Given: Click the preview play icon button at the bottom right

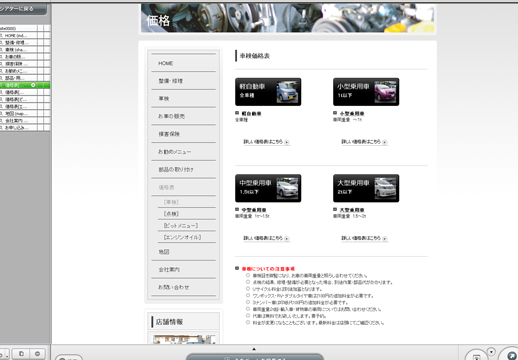Looking at the screenshot, I should coord(477,356).
